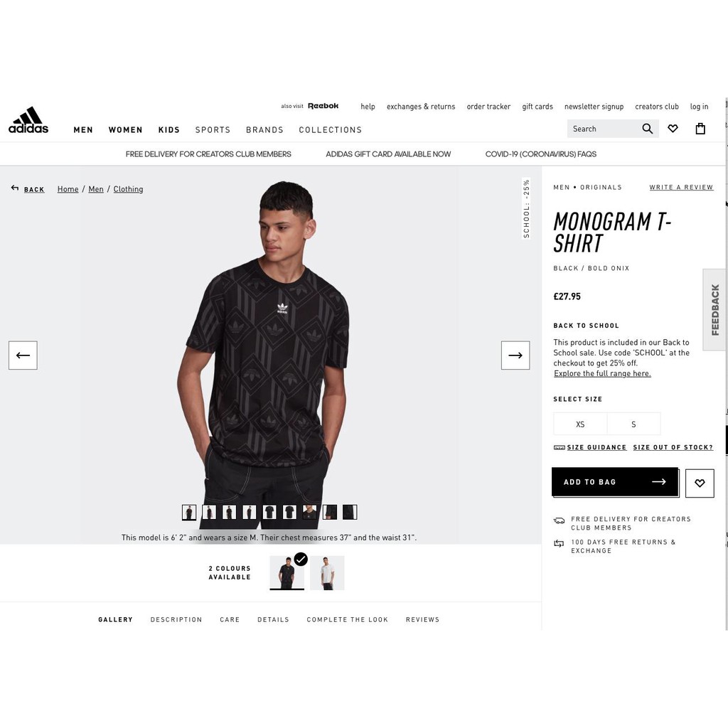Open the FEEDBACK side tab
728x728 pixels.
pos(715,310)
